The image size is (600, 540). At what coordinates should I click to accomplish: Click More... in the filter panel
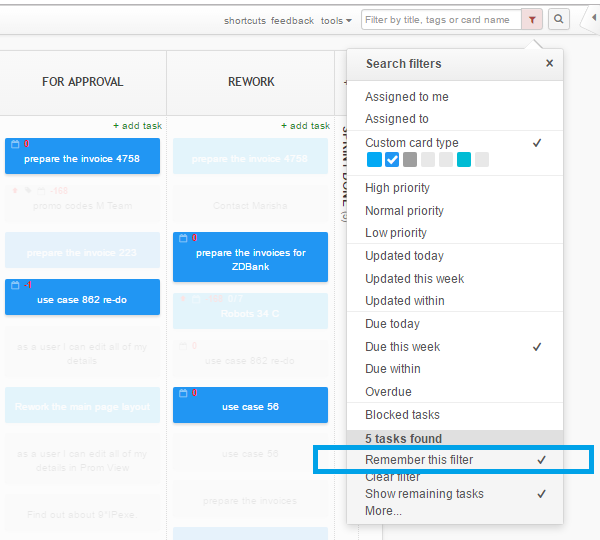pos(383,511)
